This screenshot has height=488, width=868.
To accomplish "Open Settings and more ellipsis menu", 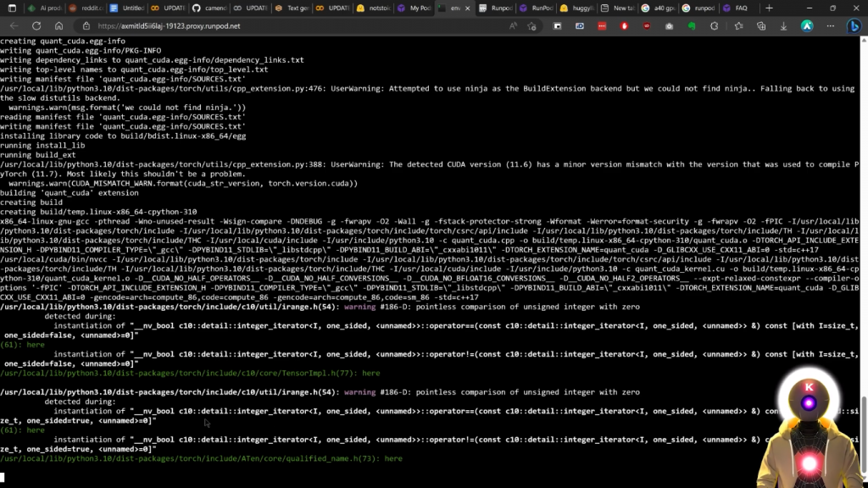I will click(829, 26).
